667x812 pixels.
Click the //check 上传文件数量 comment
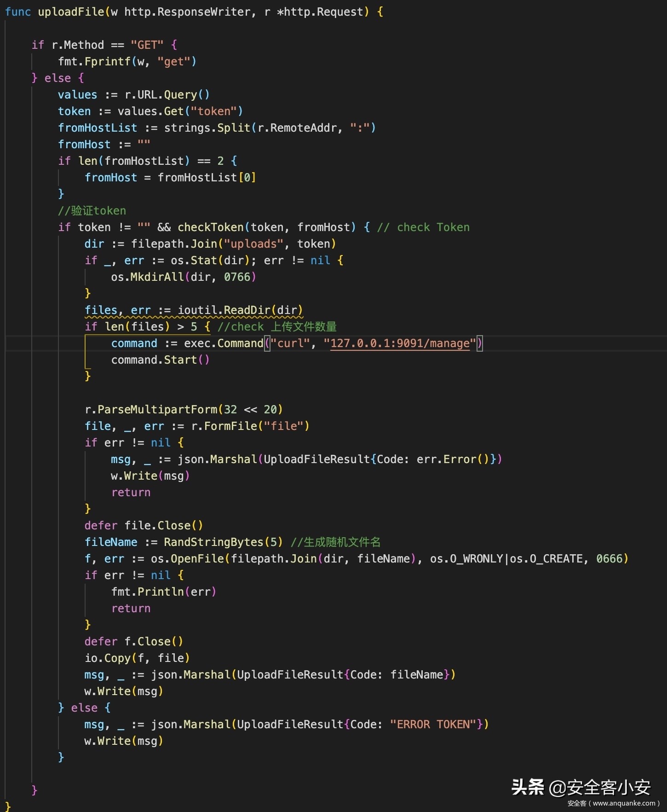pyautogui.click(x=277, y=327)
